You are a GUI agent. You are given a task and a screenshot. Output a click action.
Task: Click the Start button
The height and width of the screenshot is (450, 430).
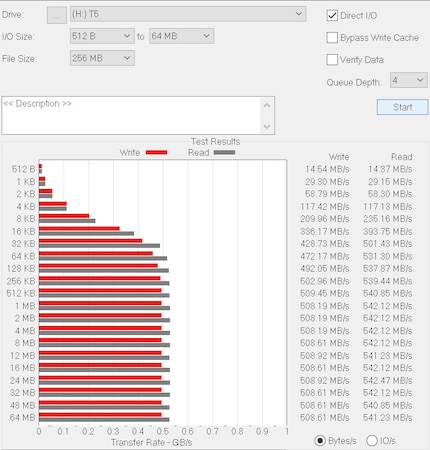coord(403,107)
